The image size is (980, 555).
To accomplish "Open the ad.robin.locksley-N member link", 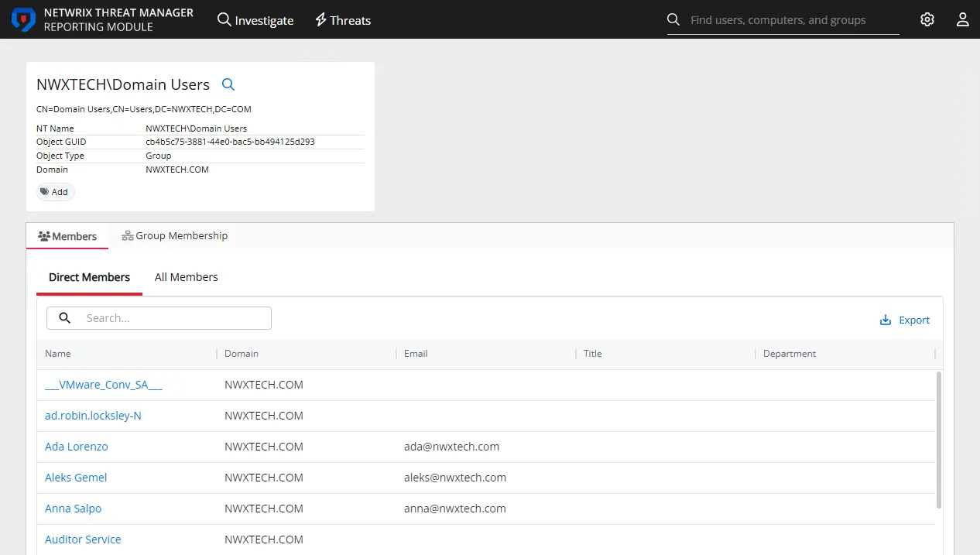I will click(x=93, y=416).
